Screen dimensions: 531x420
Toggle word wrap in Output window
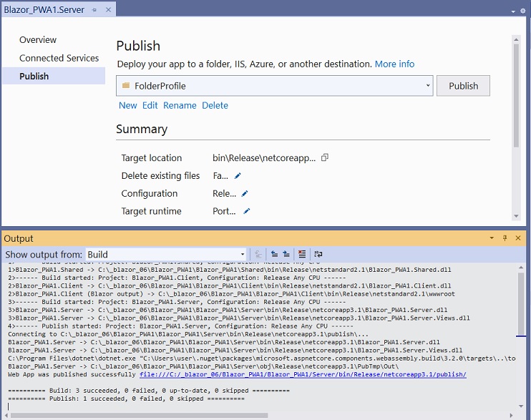pyautogui.click(x=318, y=254)
